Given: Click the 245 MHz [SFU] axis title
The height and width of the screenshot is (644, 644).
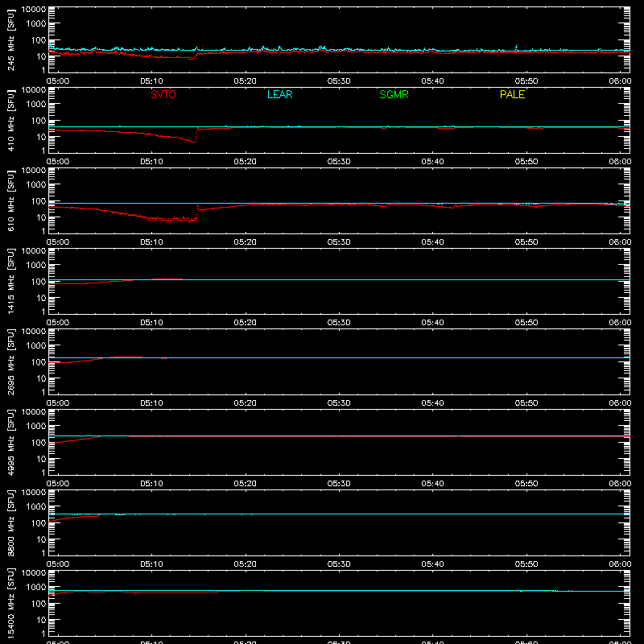Looking at the screenshot, I should pos(11,40).
